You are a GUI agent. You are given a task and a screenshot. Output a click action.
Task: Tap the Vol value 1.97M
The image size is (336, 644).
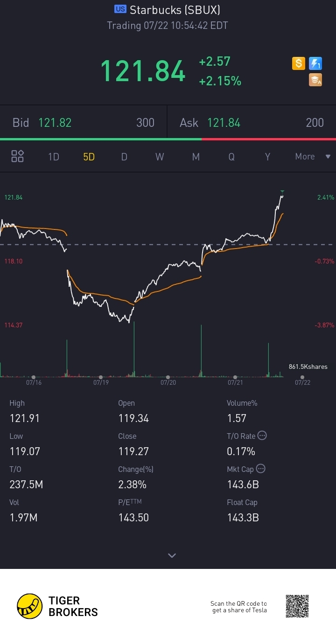pos(23,518)
